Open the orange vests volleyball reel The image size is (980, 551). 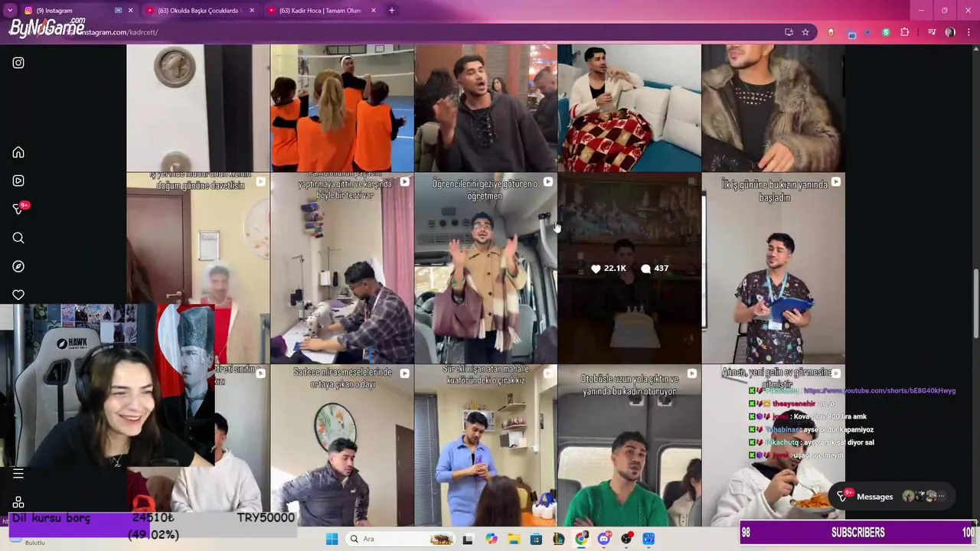point(341,107)
